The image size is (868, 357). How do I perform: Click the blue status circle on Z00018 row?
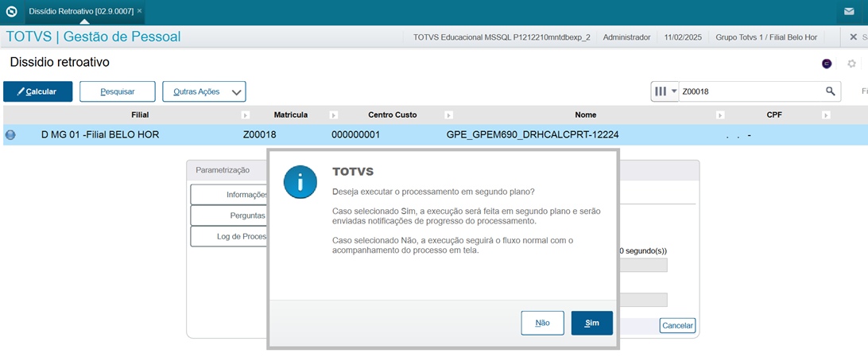(10, 134)
